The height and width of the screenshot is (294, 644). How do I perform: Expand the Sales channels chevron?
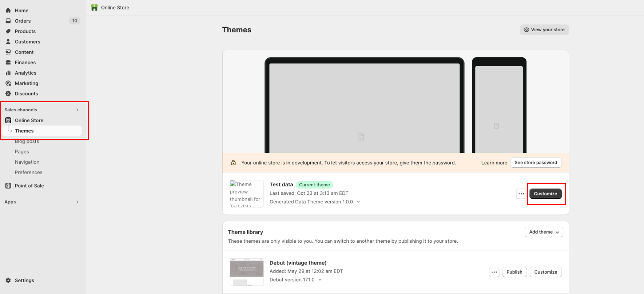click(77, 110)
